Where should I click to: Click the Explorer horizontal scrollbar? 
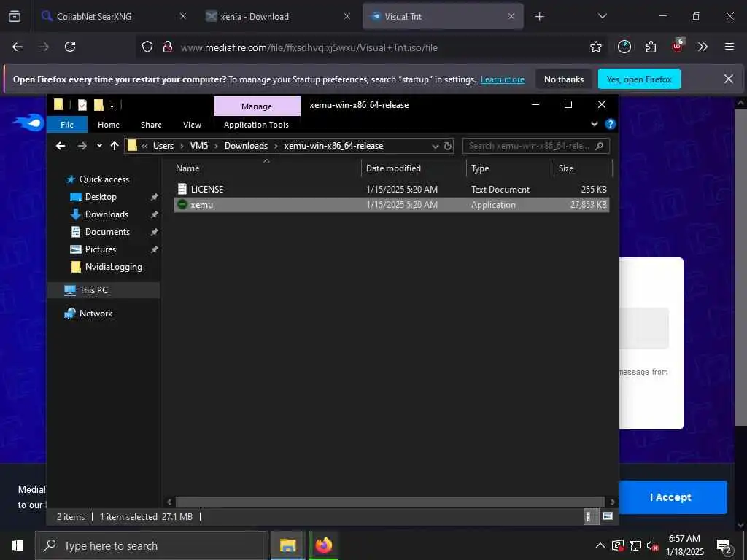pyautogui.click(x=390, y=502)
